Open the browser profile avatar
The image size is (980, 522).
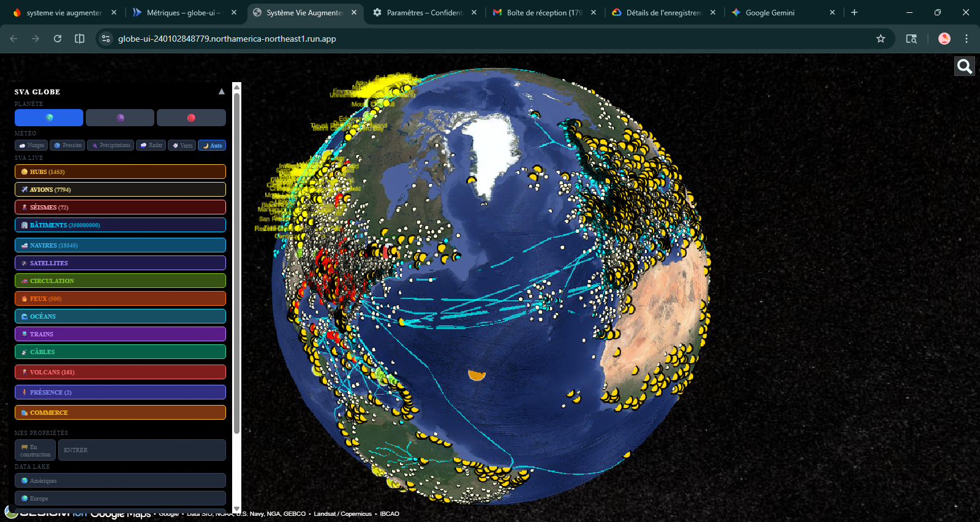[x=944, y=39]
